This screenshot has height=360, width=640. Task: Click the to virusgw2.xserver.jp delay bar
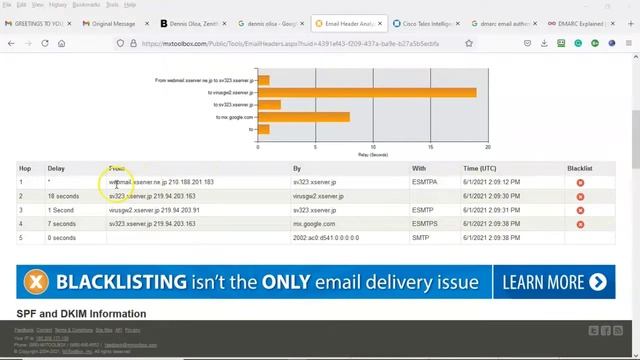367,93
